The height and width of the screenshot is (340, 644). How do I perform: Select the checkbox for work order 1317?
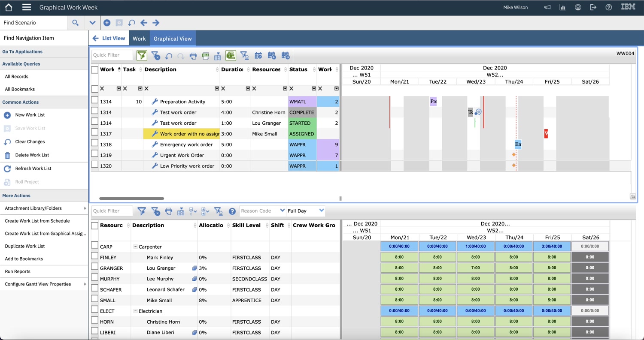95,132
